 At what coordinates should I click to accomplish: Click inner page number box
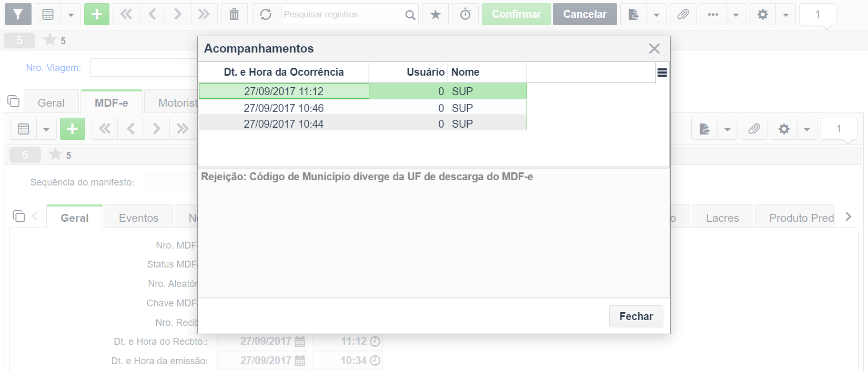tap(839, 129)
